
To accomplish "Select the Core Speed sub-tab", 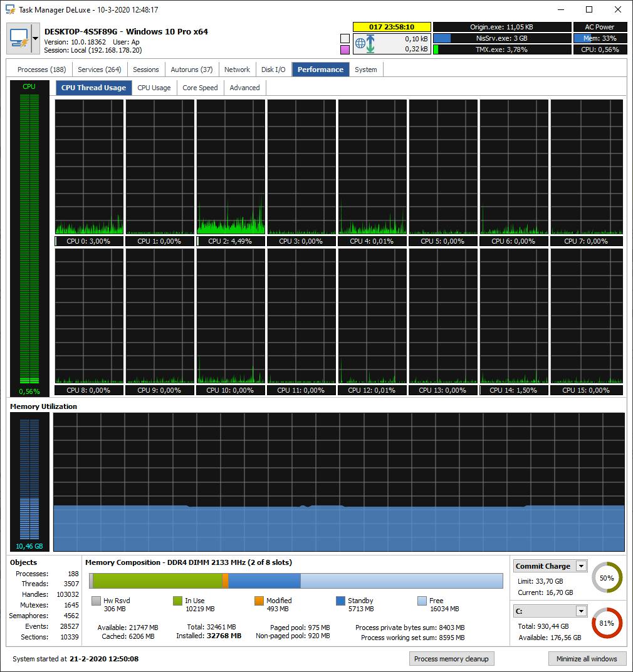I will point(200,88).
